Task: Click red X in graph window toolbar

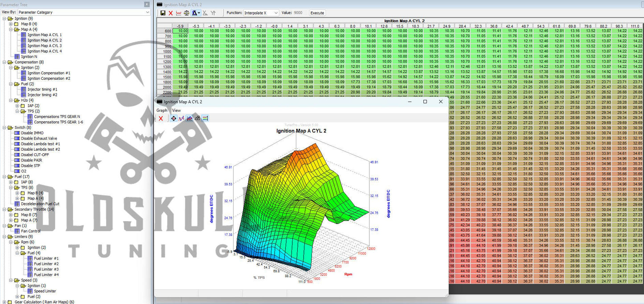Action: pos(161,118)
